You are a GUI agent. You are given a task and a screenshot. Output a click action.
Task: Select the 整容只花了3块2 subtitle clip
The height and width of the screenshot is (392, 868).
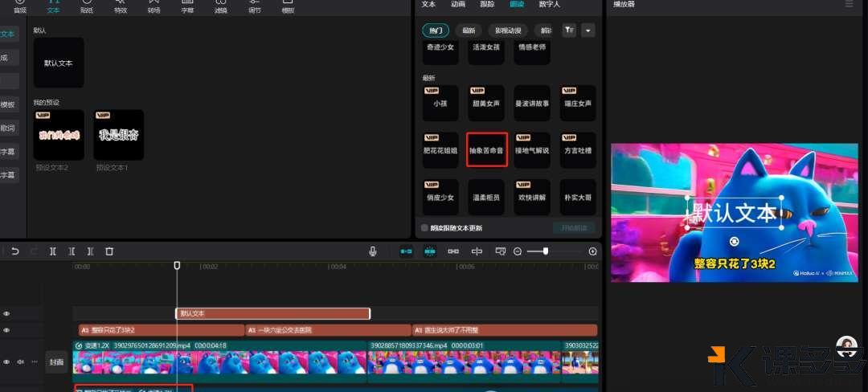(x=161, y=330)
